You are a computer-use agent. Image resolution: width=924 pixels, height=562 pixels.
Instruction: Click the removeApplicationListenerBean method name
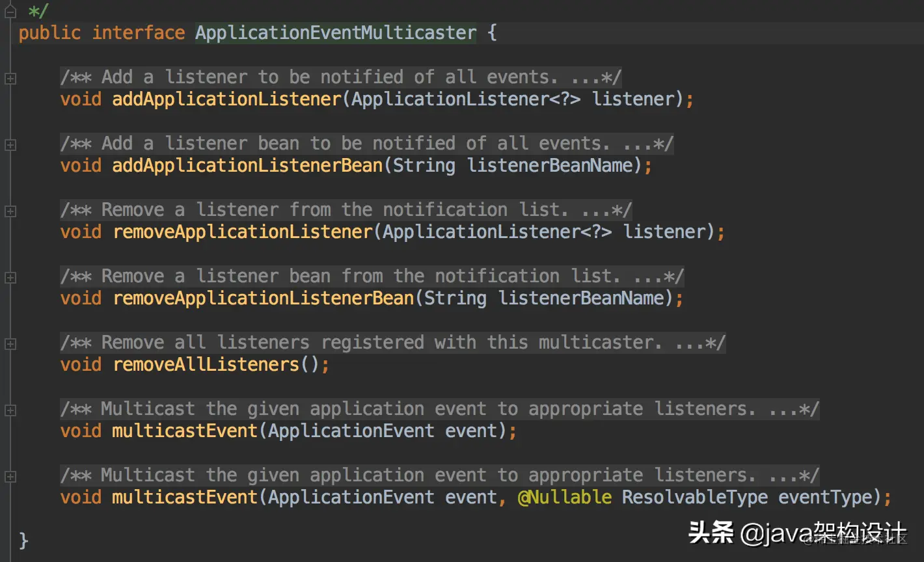[x=263, y=299]
